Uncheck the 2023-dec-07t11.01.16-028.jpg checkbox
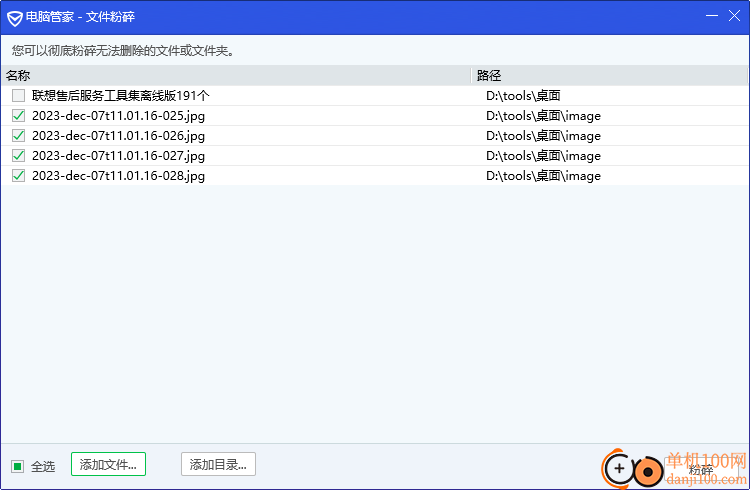750x490 pixels. [19, 176]
